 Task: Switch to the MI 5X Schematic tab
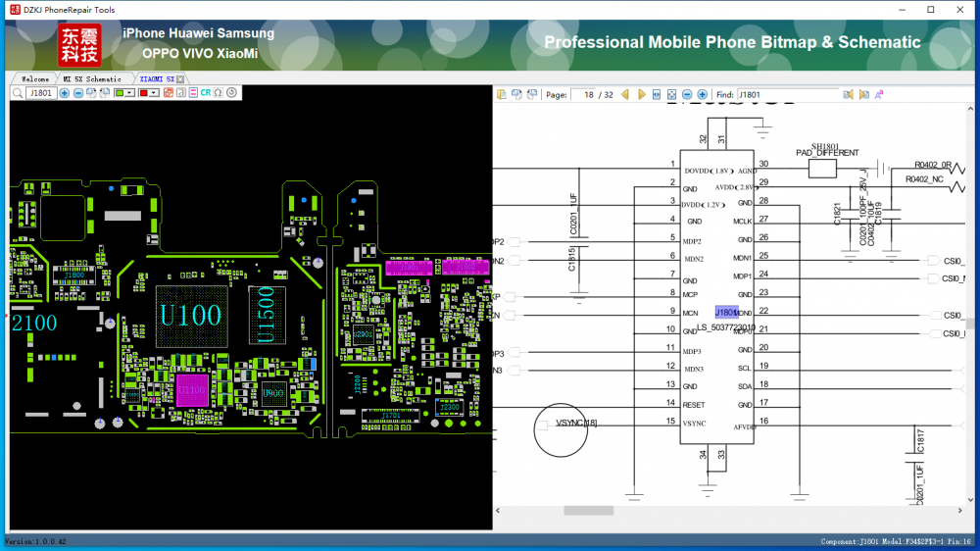pyautogui.click(x=92, y=78)
